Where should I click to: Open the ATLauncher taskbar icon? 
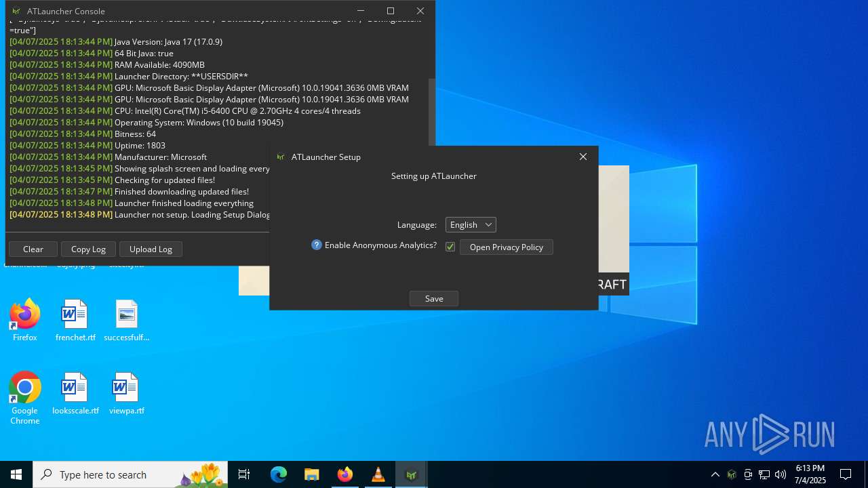tap(411, 474)
